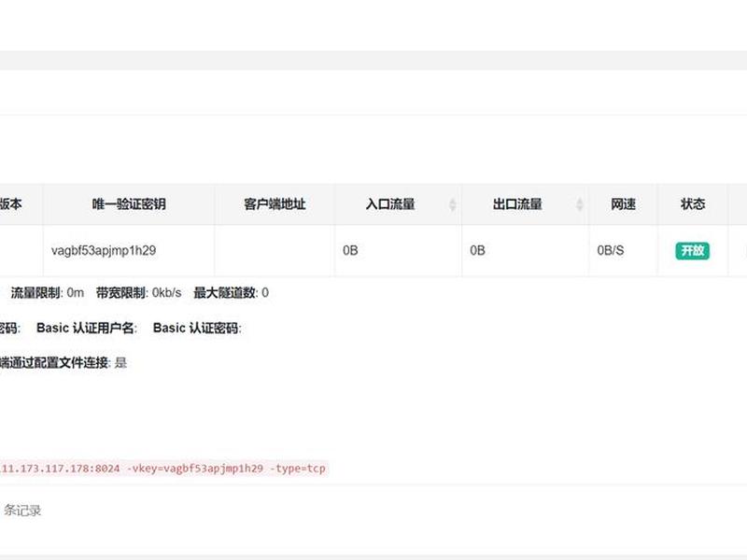This screenshot has height=560, width=747.
Task: Select the red command line containing -vkey and -type=tcp
Action: 162,469
